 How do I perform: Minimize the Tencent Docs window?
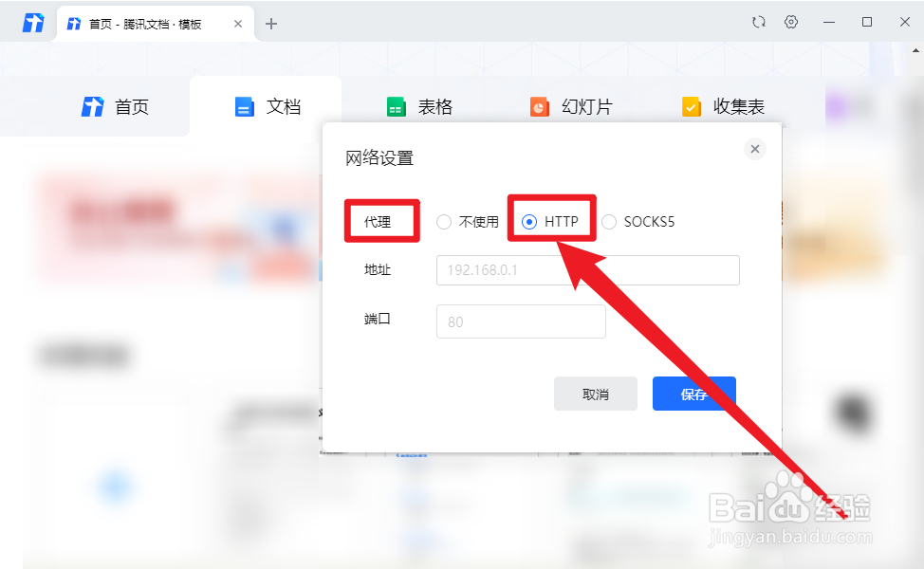click(x=829, y=23)
